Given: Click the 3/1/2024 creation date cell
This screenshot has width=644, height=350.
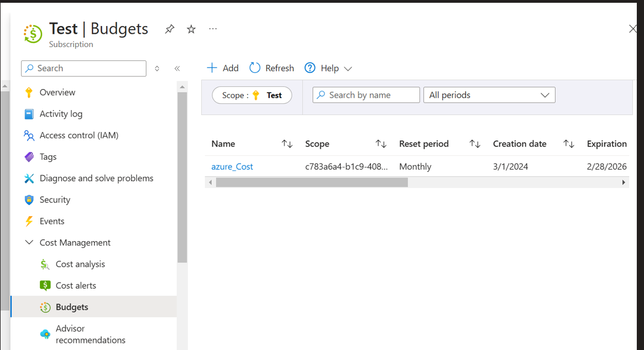Looking at the screenshot, I should point(511,166).
